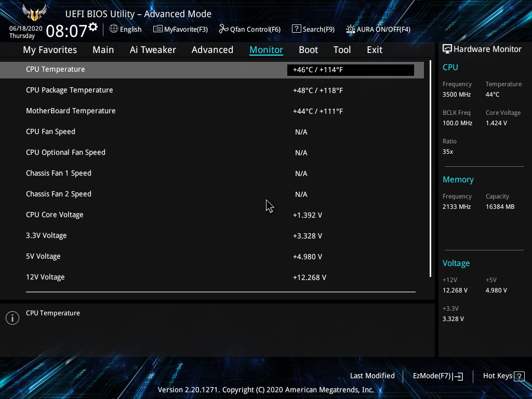The width and height of the screenshot is (532, 399).
Task: Switch to the Ai Tweaker tab
Action: 153,49
